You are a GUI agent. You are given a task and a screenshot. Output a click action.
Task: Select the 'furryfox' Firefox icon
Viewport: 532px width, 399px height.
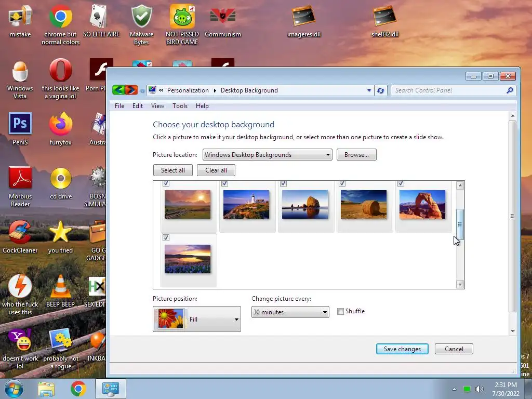click(x=60, y=128)
